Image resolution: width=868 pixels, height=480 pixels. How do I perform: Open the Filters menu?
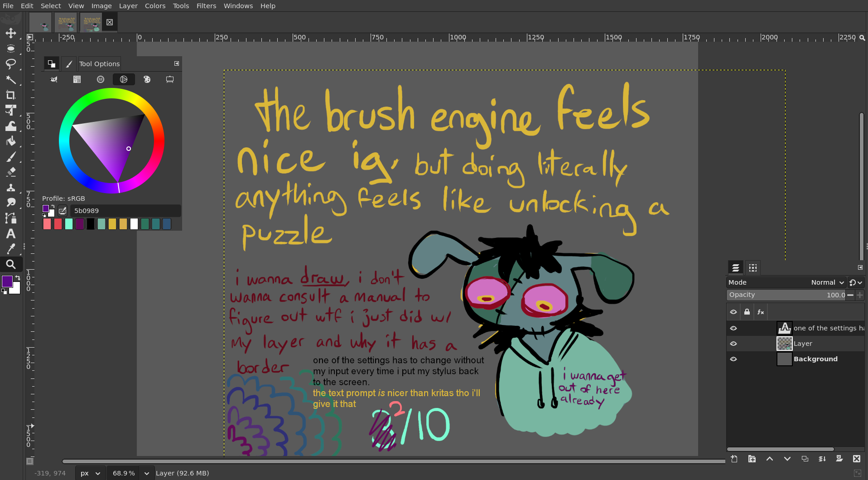(206, 6)
